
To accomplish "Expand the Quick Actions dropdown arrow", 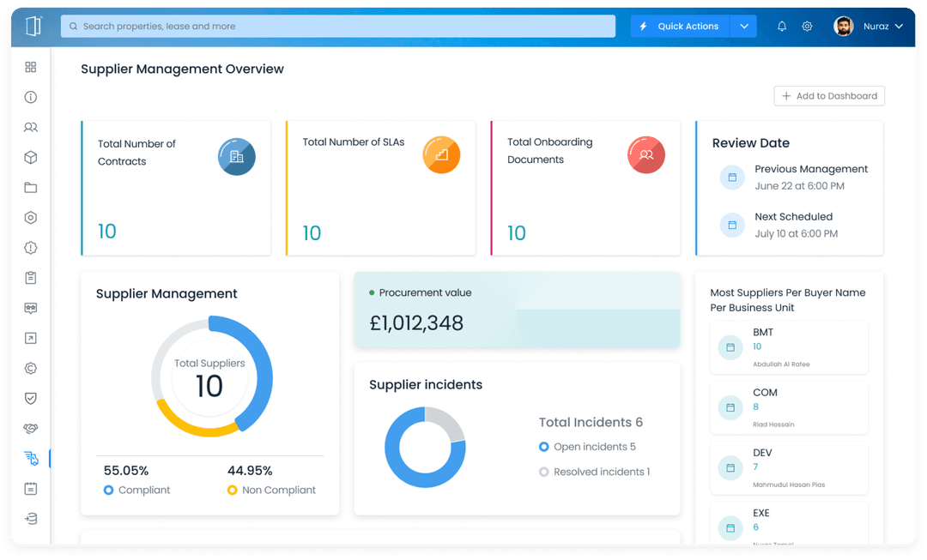I will pyautogui.click(x=744, y=26).
